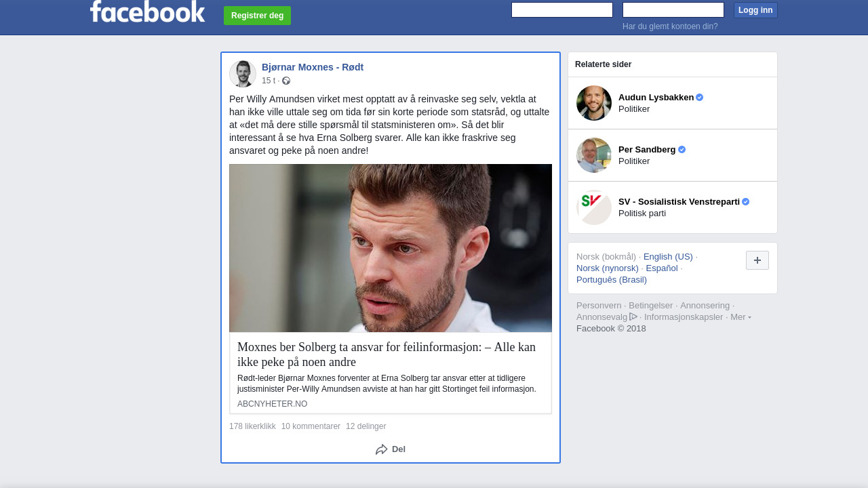Open the Informasjonskapsler footer link
Image resolution: width=868 pixels, height=488 pixels.
(684, 317)
